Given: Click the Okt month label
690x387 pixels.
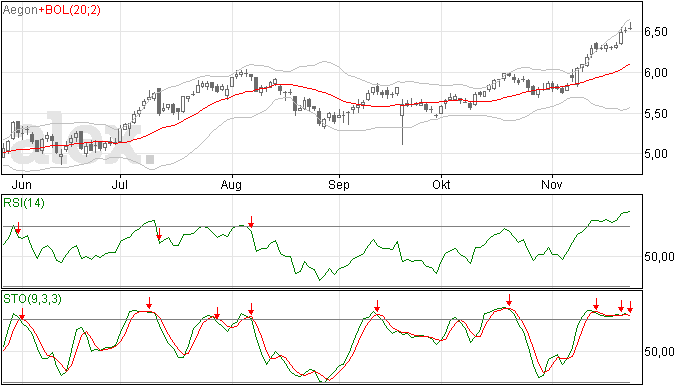Looking at the screenshot, I should [441, 185].
